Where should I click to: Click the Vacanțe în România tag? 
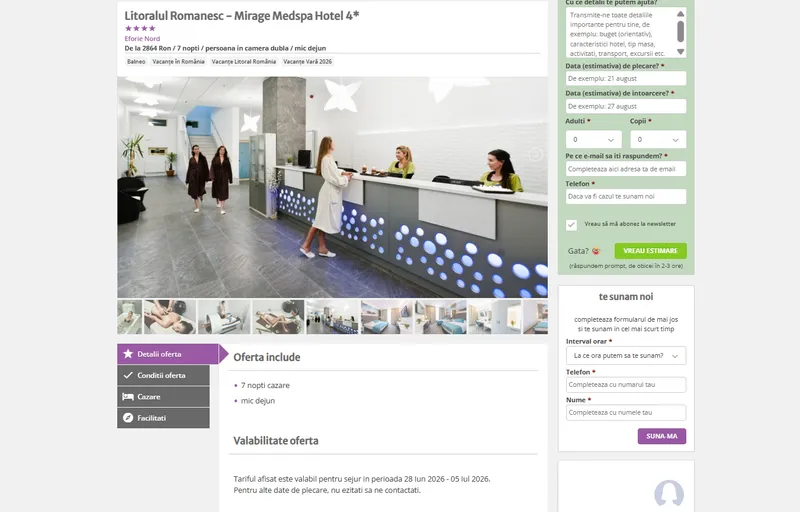(x=179, y=62)
